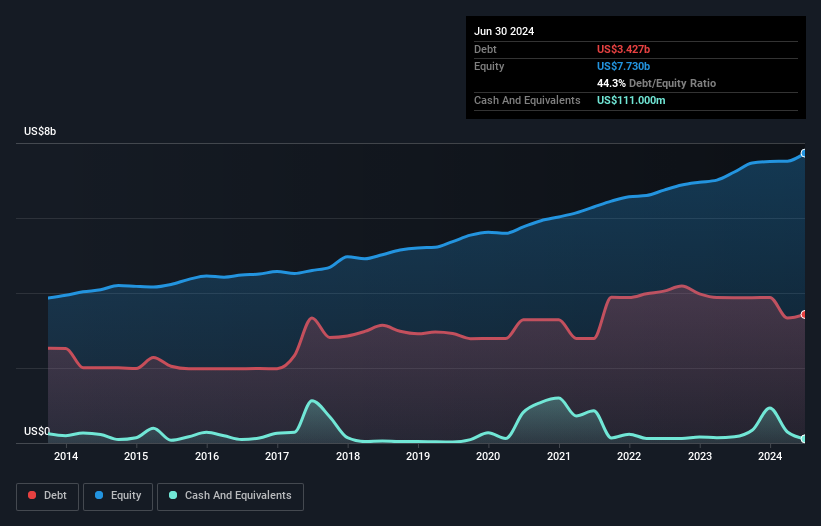Screen dimensions: 821x526
Task: Click the US$111.000m cash value
Action: click(631, 100)
